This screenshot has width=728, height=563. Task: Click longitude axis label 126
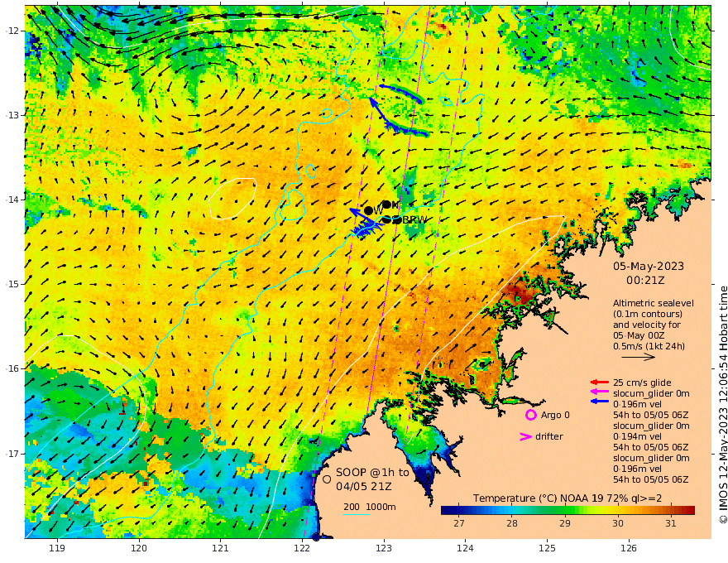point(629,548)
